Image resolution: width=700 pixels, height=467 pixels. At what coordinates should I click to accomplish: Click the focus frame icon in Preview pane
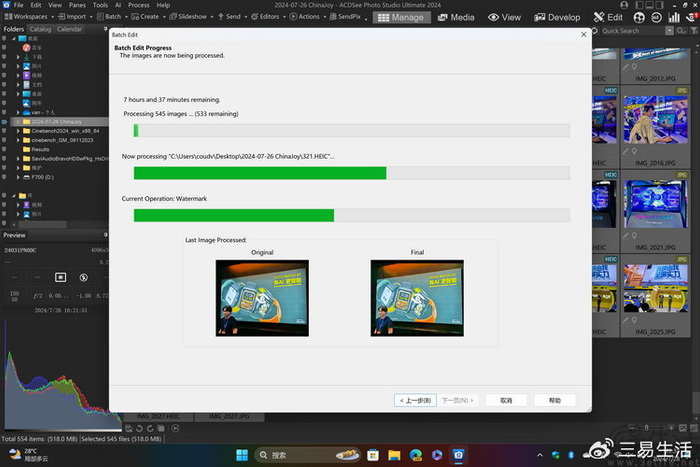click(x=60, y=277)
